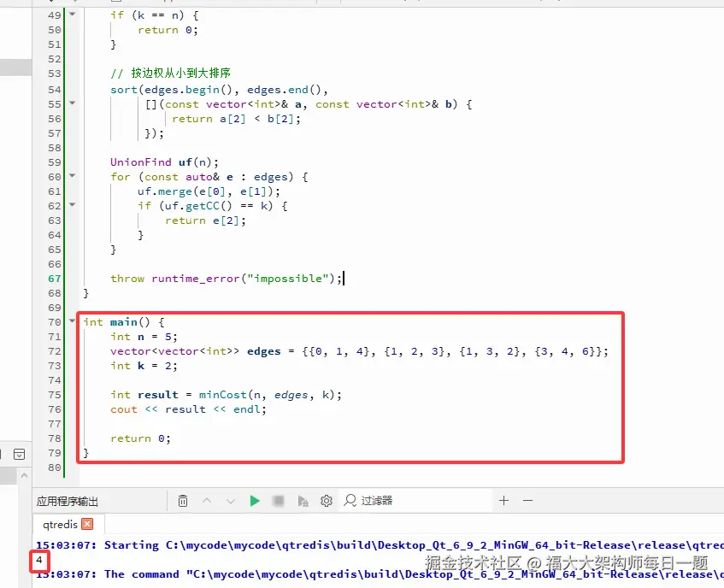
Task: Click the uf.merge(e[0], e[1]) call
Action: point(209,191)
